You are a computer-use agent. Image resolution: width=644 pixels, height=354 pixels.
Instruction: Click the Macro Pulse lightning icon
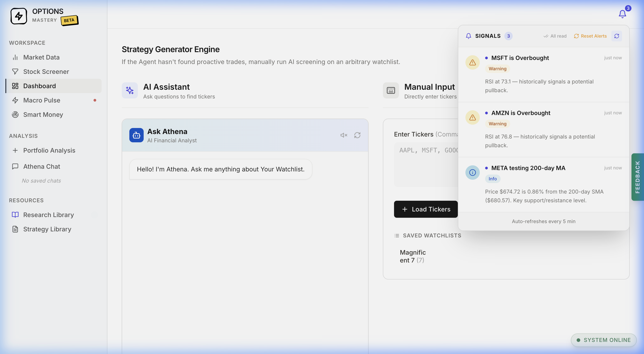[x=15, y=100]
